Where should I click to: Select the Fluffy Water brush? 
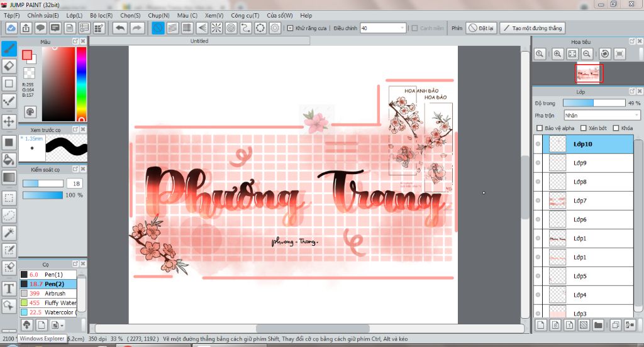[x=48, y=302]
